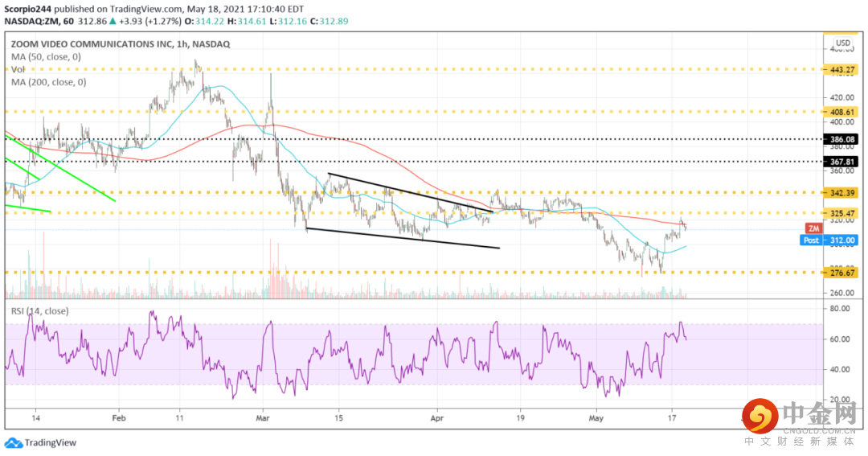Click the NASDAQ:ZM, 60 symbol header
Image resolution: width=868 pixels, height=456 pixels.
[38, 21]
